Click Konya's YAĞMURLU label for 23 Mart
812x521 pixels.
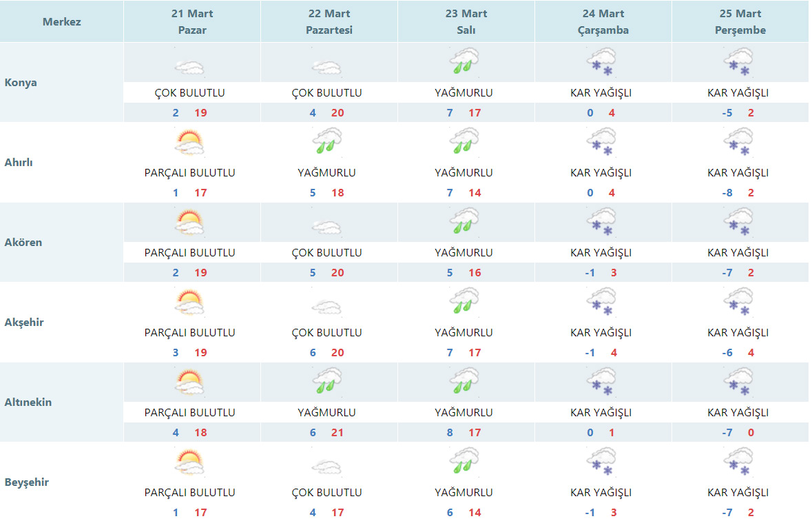pyautogui.click(x=464, y=93)
